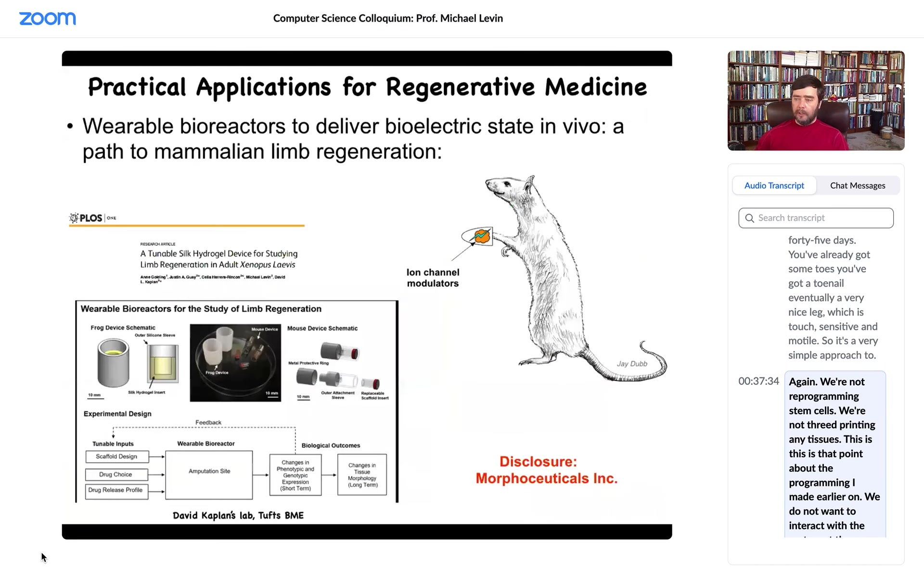Click the 'Scaffold Design' input box

tap(116, 457)
